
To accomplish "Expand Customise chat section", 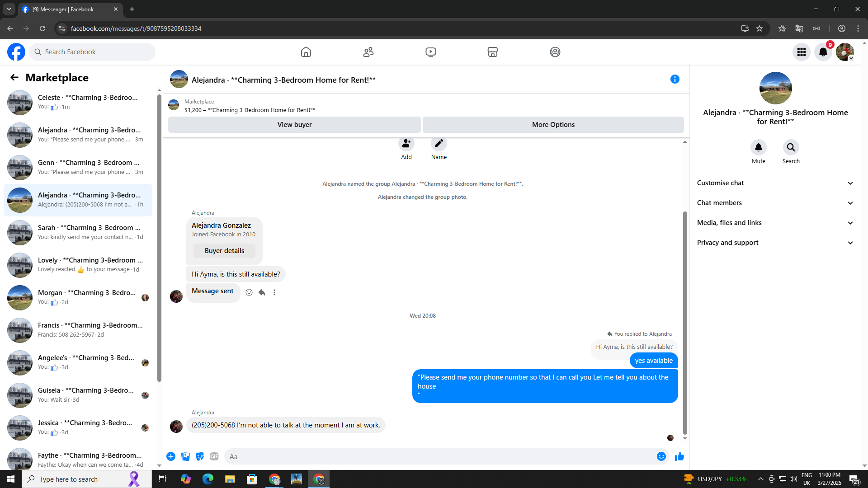I will 775,183.
